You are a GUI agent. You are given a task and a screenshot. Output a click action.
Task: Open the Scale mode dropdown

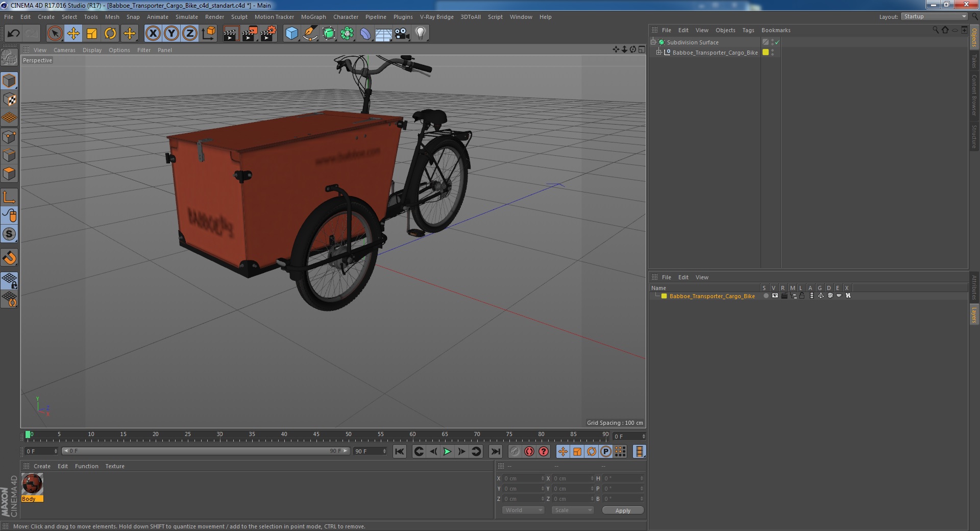pos(573,510)
